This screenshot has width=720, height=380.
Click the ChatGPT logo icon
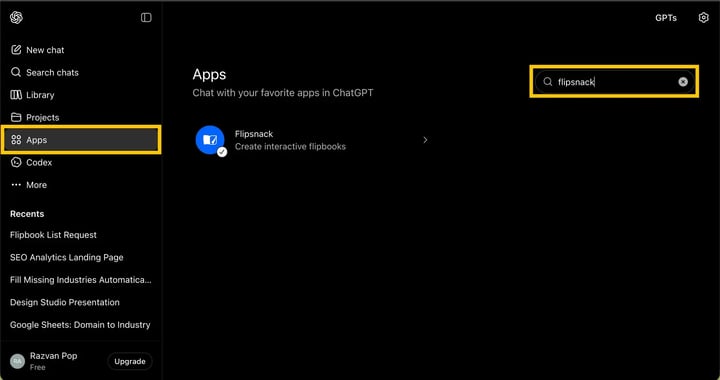[16, 17]
